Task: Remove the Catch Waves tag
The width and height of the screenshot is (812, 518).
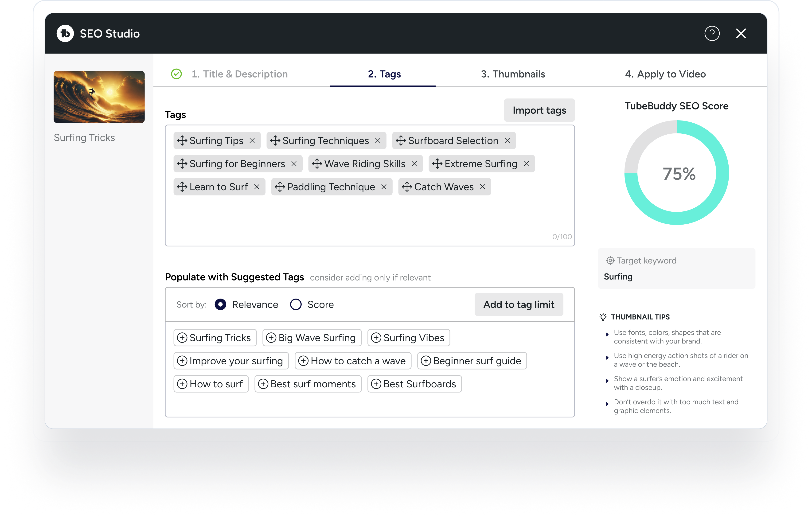Action: pyautogui.click(x=483, y=187)
